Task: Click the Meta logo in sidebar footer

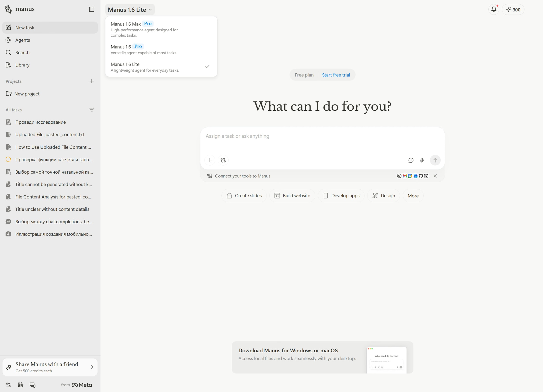Action: tap(82, 385)
